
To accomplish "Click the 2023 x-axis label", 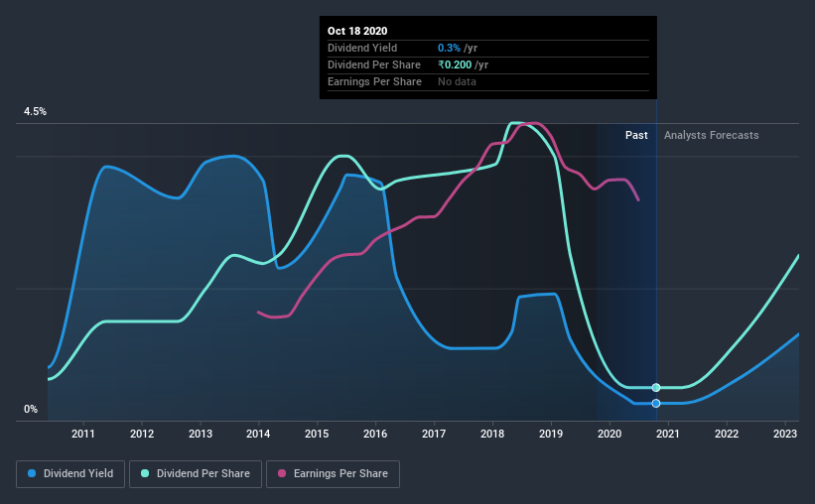I will click(785, 434).
